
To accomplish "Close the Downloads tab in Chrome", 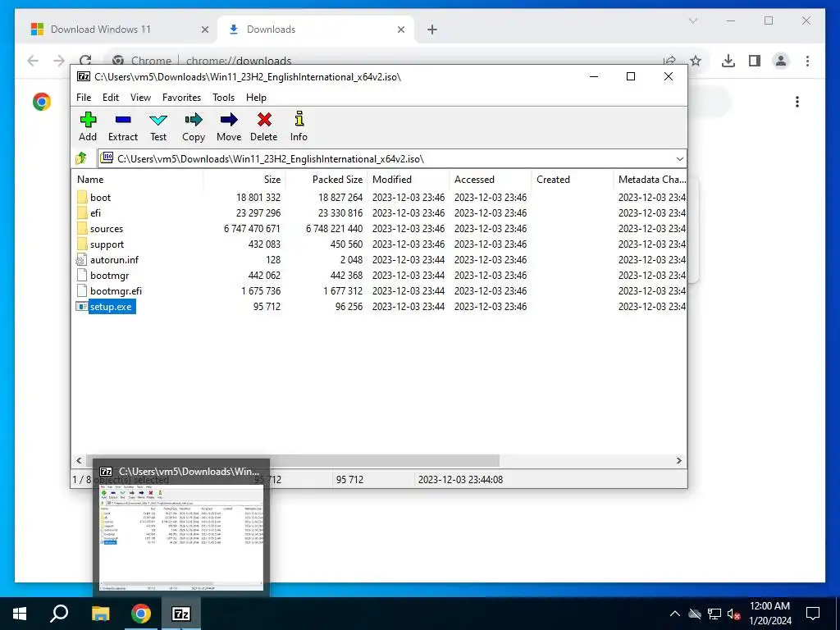I will tap(400, 30).
